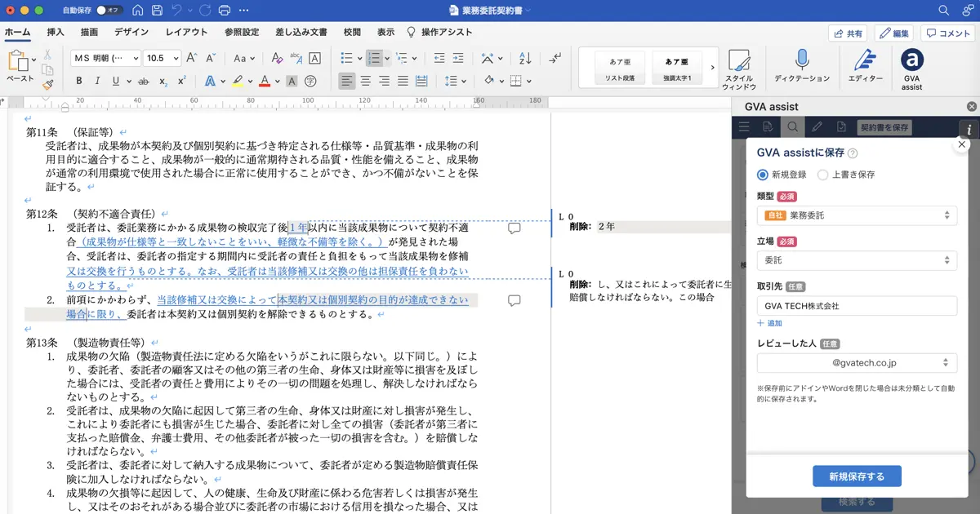Viewport: 980px width, 514px height.
Task: Toggle the 自動保存 autosave switch
Action: click(x=109, y=11)
